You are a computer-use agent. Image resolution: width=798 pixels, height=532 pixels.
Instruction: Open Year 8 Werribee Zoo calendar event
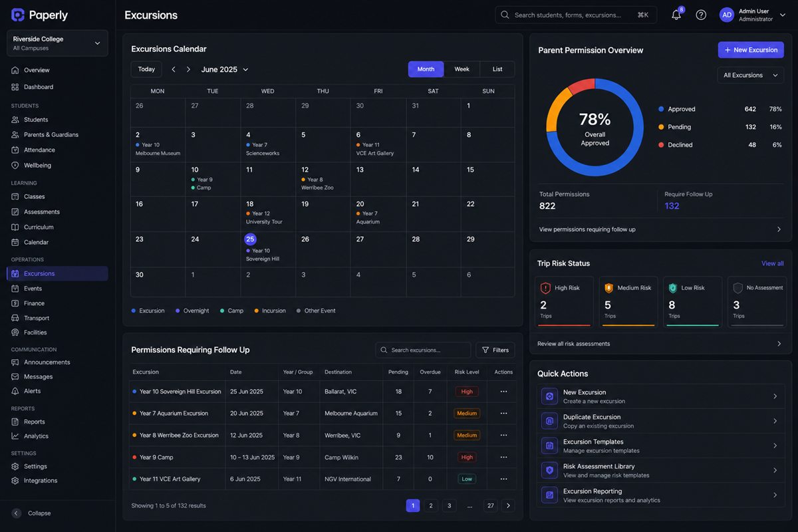pyautogui.click(x=317, y=184)
